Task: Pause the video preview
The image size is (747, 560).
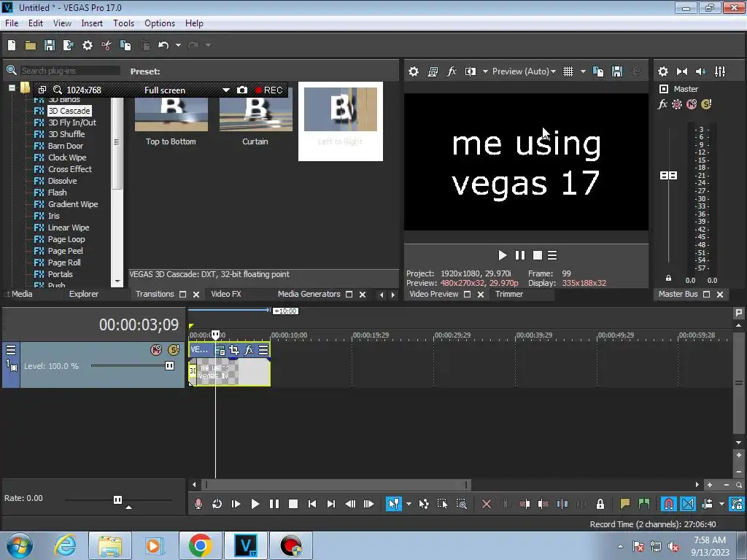Action: coord(519,256)
